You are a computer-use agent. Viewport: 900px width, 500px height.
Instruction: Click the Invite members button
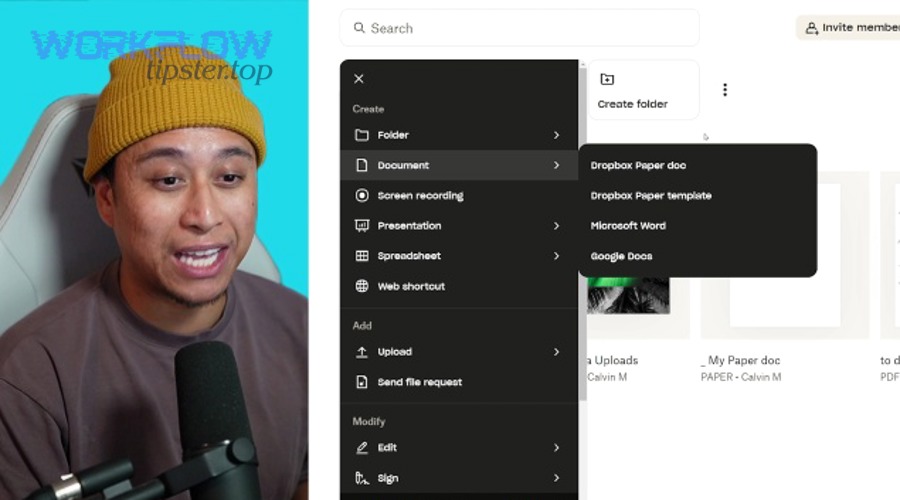pos(850,28)
